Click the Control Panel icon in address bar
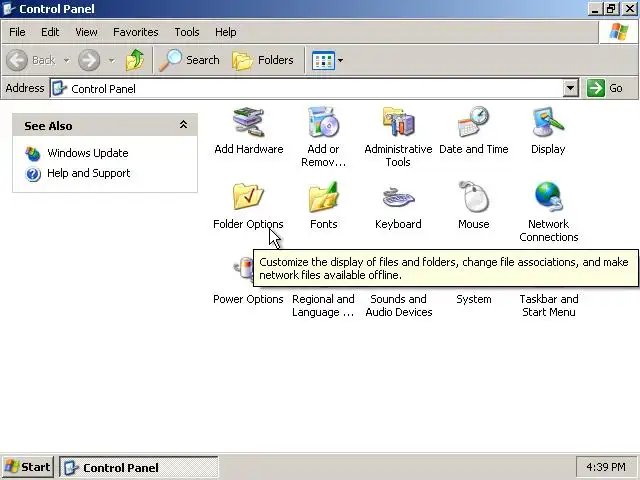 click(59, 88)
